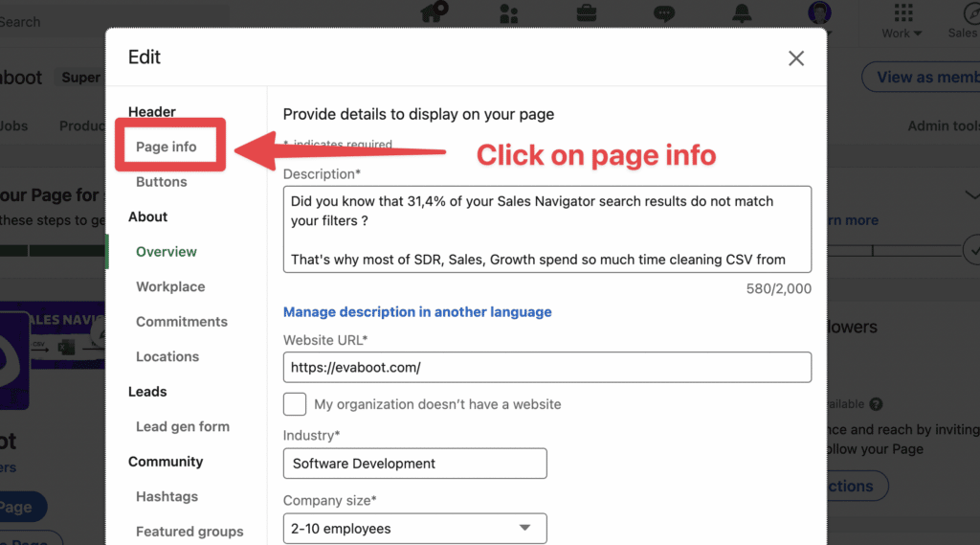Screen dimensions: 980x545
Task: Click the Website URL field
Action: 546,367
